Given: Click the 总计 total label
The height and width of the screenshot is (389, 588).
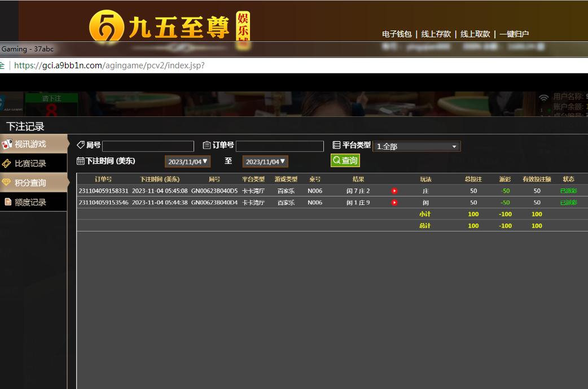Looking at the screenshot, I should (x=425, y=226).
